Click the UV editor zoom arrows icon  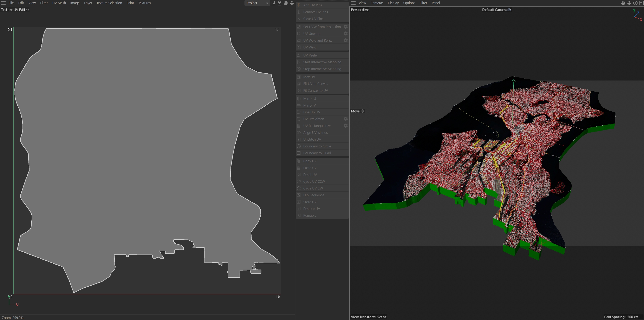[x=292, y=3]
